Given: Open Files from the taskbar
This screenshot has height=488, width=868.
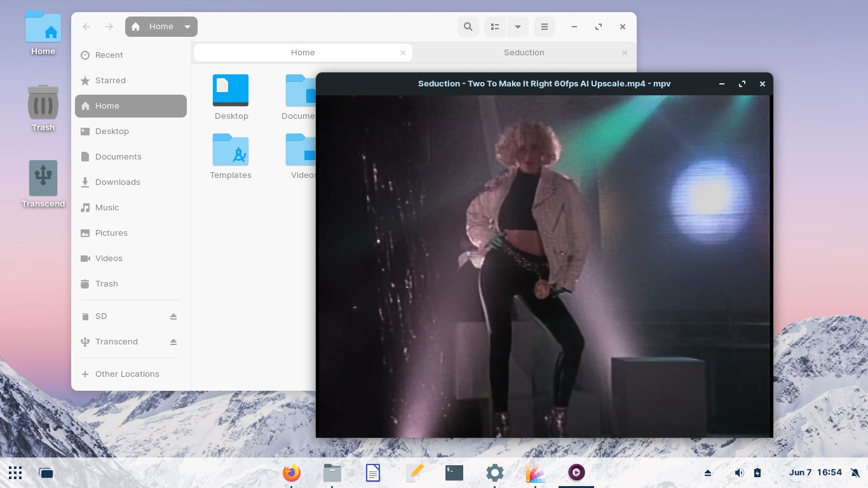Looking at the screenshot, I should [332, 473].
